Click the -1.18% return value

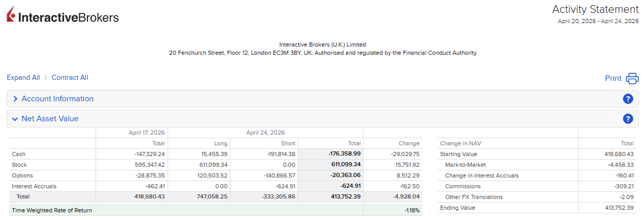click(x=412, y=210)
